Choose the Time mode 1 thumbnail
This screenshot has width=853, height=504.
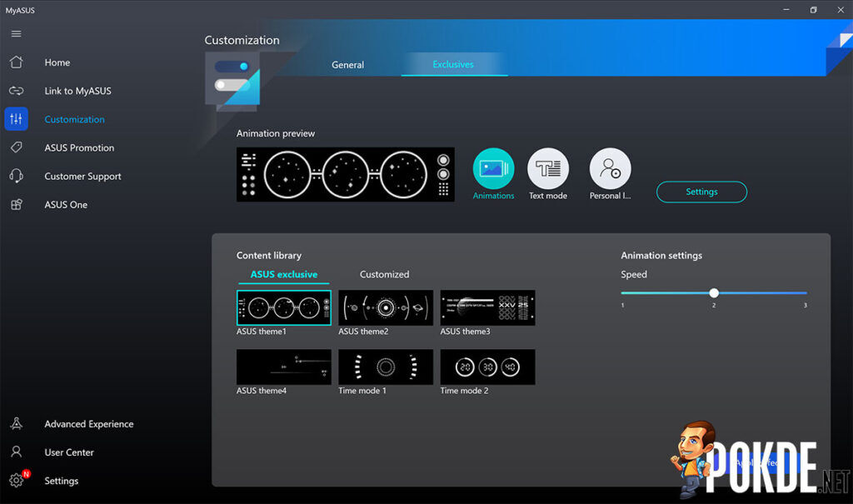386,367
